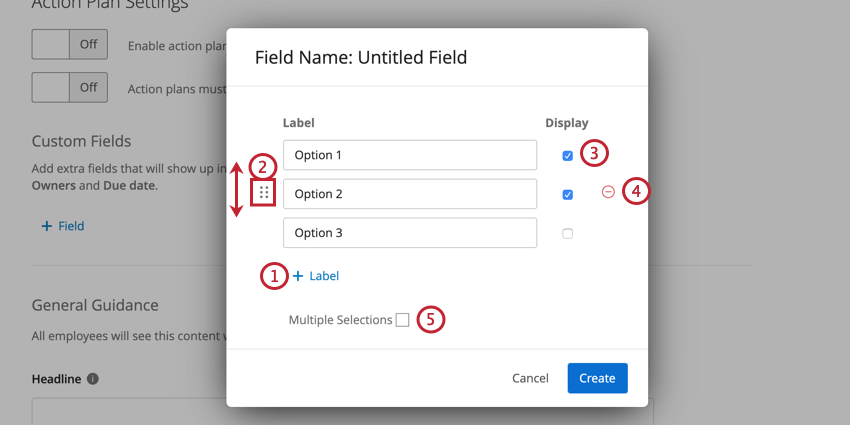Remove Option 2 with the minus icon
The width and height of the screenshot is (850, 425).
pos(608,192)
